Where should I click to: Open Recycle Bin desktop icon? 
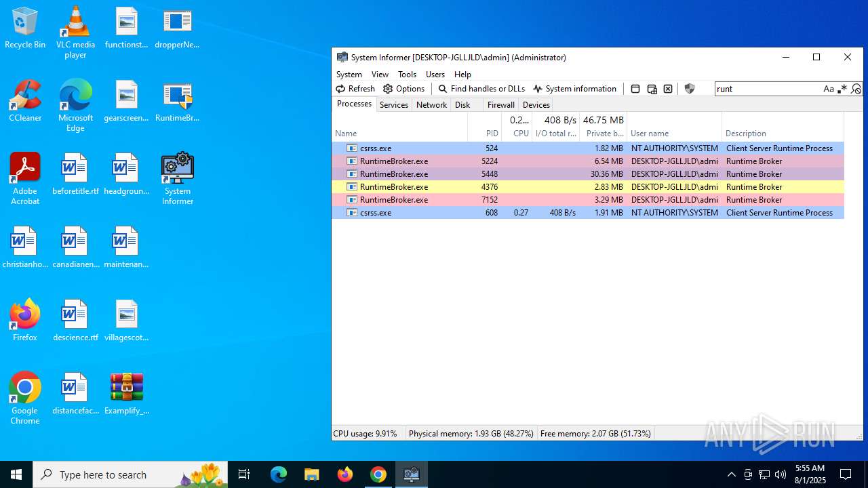coord(25,28)
